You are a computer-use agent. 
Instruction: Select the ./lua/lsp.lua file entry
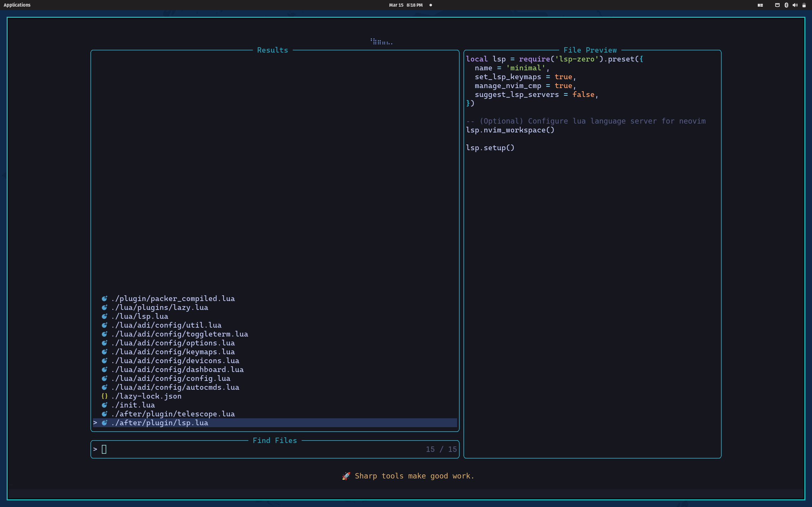point(140,316)
